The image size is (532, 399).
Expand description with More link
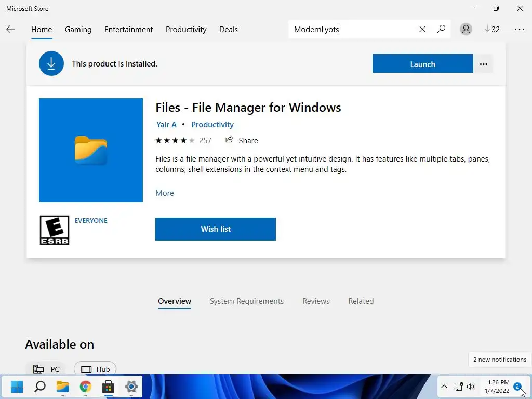(x=165, y=193)
